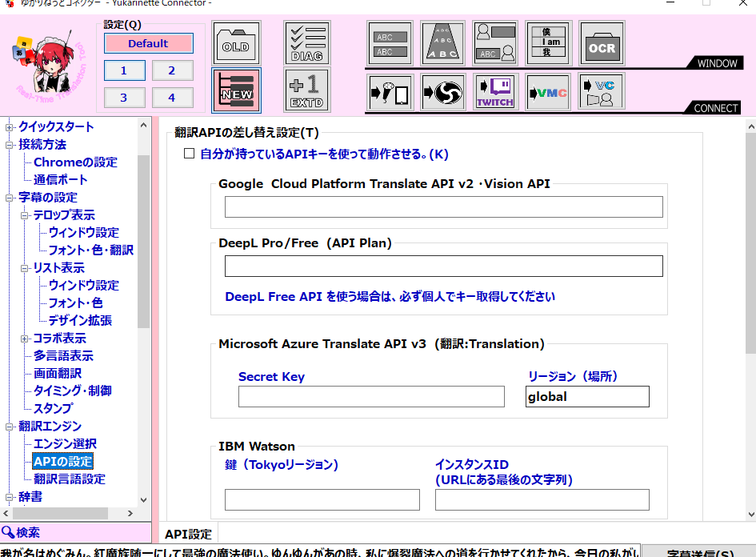This screenshot has width=756, height=557.
Task: Select the Default settings profile
Action: pos(149,43)
